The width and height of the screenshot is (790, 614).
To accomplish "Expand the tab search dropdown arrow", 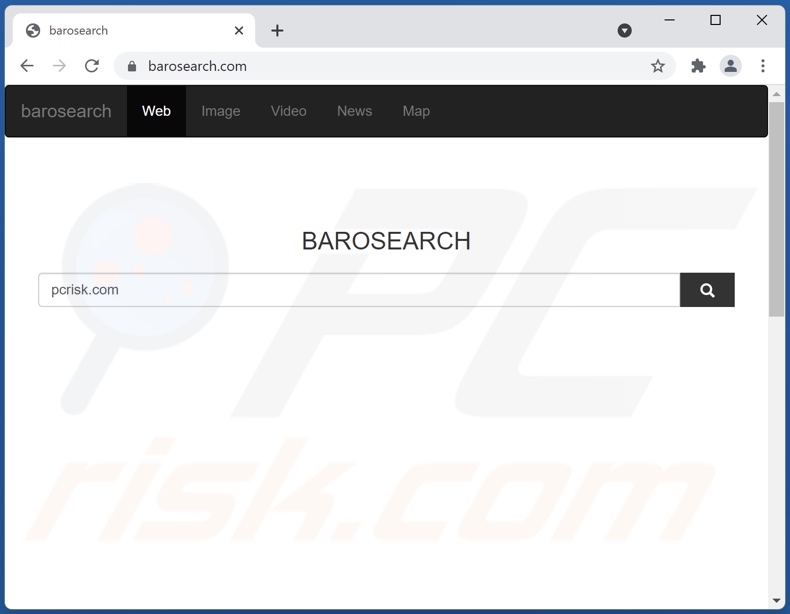I will tap(625, 30).
